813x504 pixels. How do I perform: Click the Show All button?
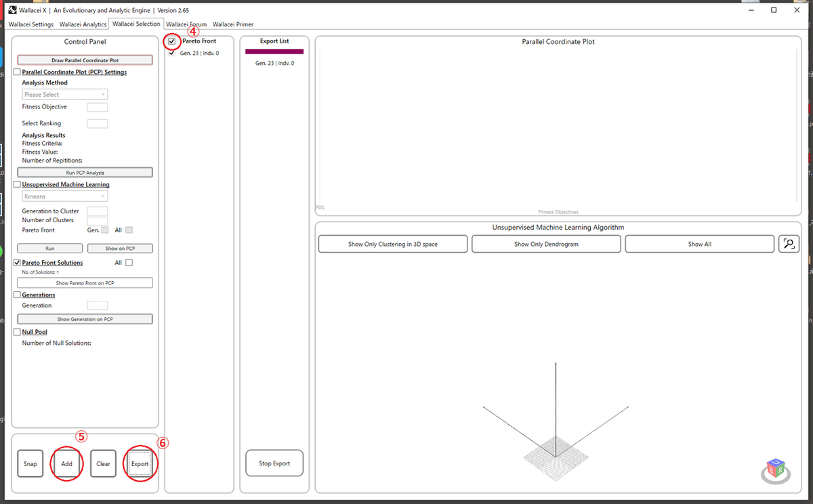point(699,244)
